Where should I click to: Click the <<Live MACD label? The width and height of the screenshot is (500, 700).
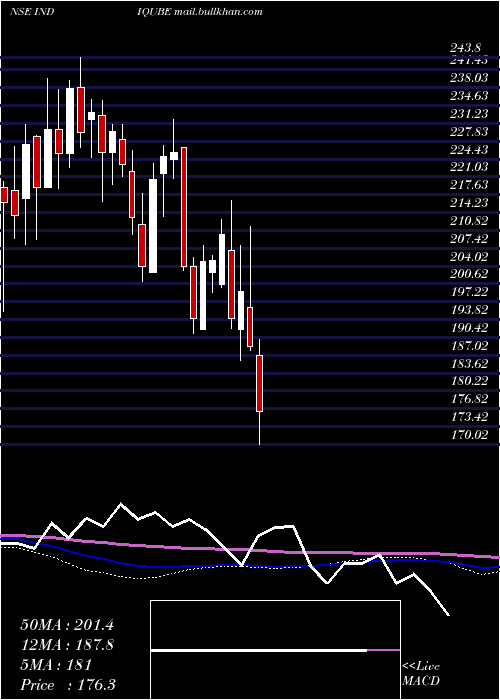421,674
